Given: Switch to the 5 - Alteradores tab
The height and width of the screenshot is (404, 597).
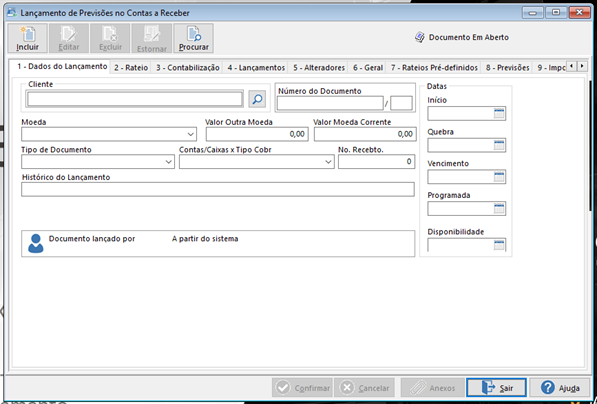Looking at the screenshot, I should tap(319, 68).
